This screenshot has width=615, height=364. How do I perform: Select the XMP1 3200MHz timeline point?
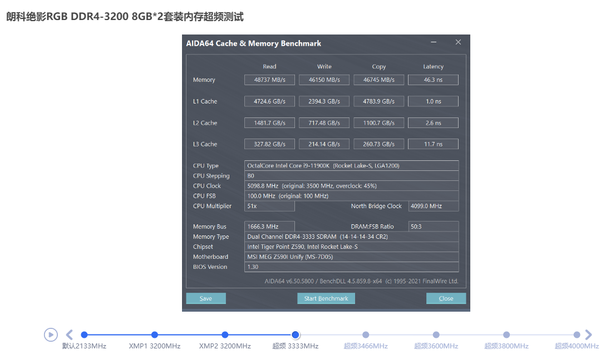coord(155,335)
